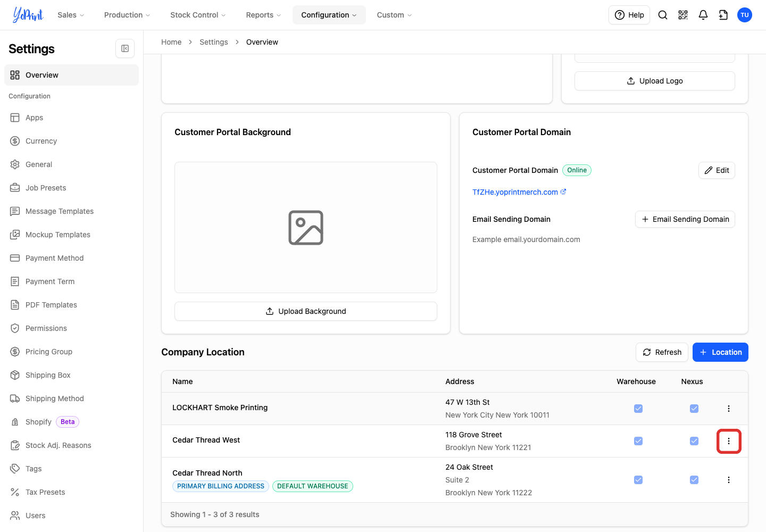Open actions menu for LOCKHART Smoke Printing
This screenshot has width=766, height=532.
729,409
